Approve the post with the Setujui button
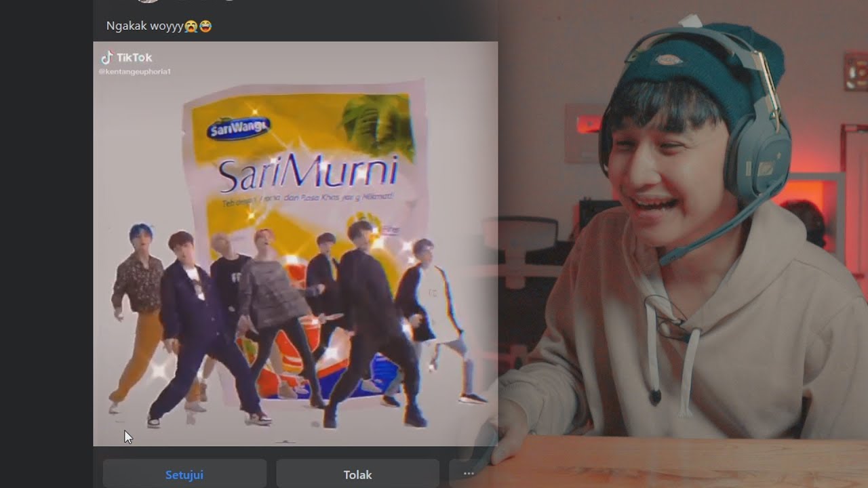 coord(184,474)
